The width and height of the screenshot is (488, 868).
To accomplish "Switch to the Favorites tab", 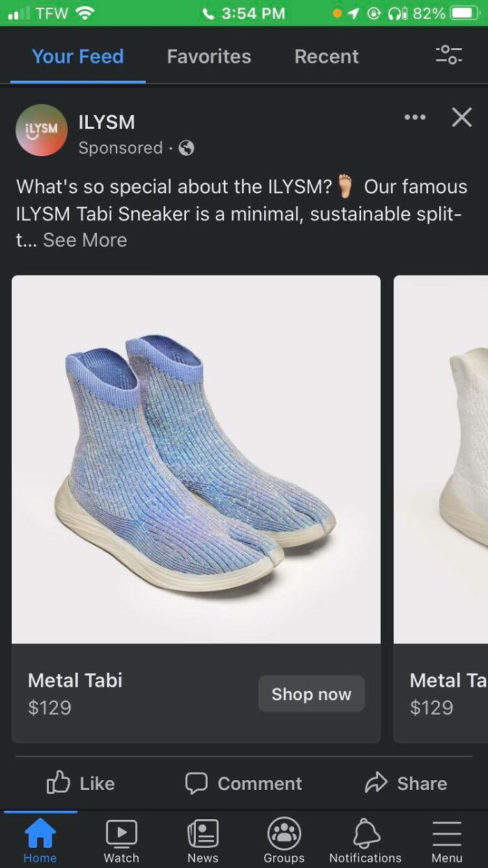I will coord(209,56).
